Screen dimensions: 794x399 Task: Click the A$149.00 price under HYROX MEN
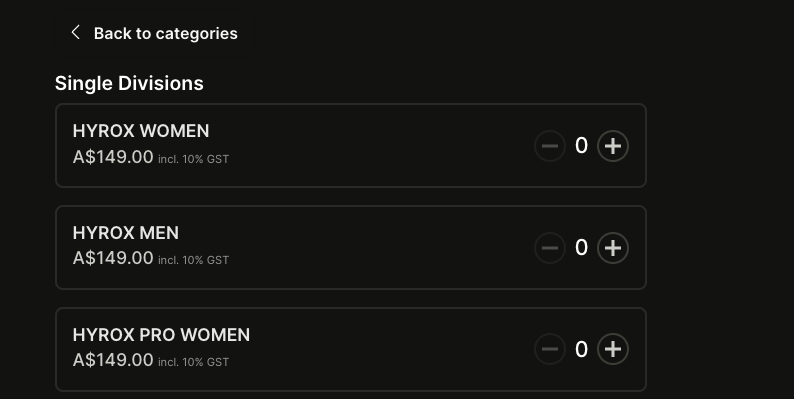[x=113, y=258]
